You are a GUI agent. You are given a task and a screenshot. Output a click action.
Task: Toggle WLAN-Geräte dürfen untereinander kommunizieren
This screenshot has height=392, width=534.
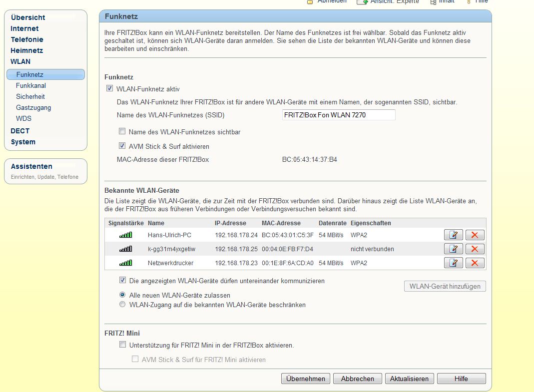tap(122, 280)
